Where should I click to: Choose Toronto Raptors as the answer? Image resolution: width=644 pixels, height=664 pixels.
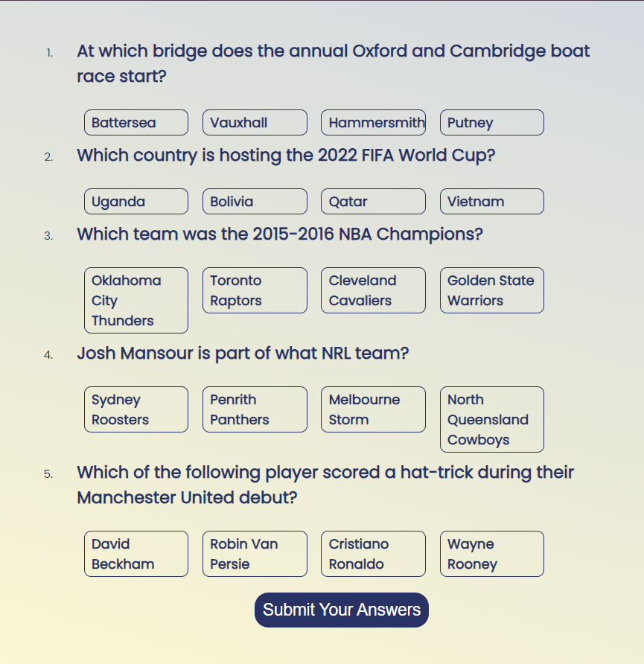[255, 290]
